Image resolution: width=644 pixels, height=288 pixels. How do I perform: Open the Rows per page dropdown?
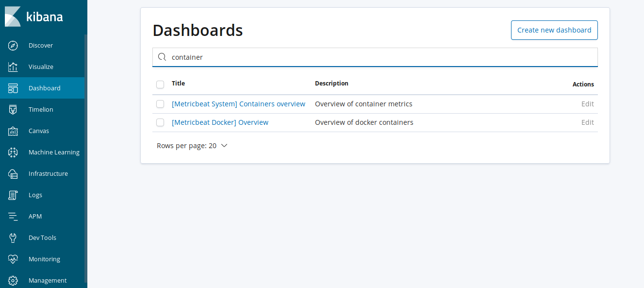tap(192, 145)
